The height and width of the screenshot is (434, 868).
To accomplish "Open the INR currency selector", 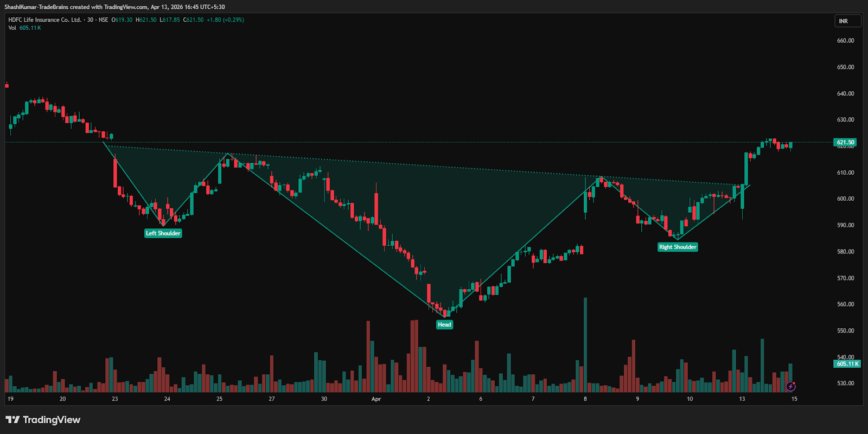I will coord(847,21).
